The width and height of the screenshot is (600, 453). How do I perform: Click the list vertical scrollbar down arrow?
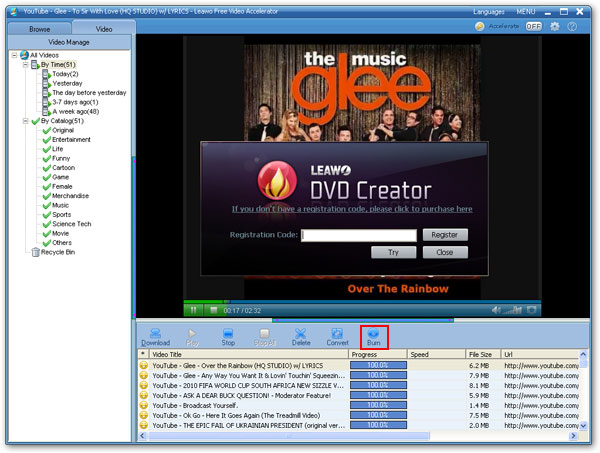tap(583, 425)
